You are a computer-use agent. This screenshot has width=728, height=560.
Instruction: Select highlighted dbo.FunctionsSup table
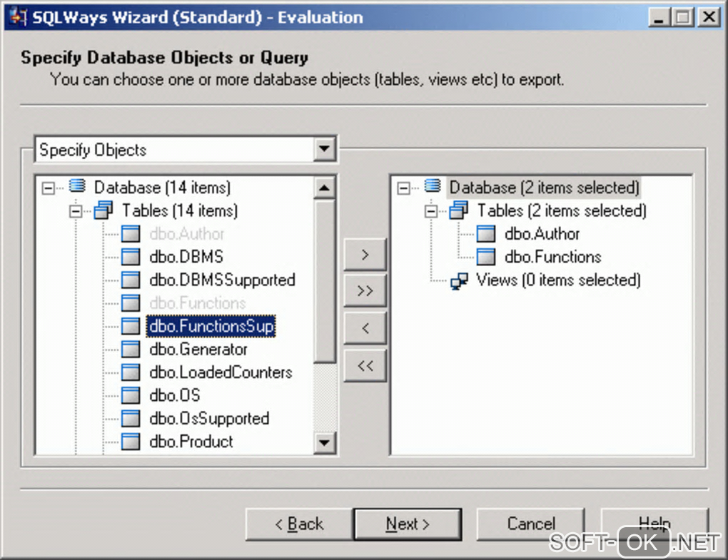(211, 326)
